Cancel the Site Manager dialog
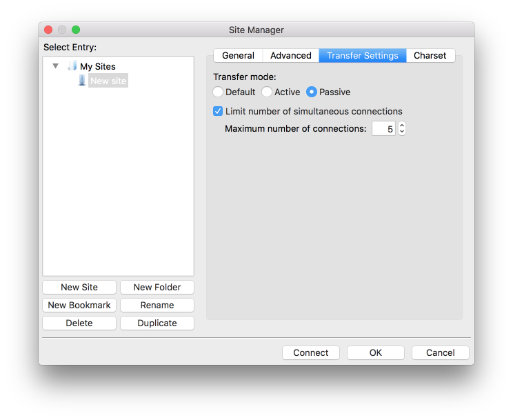This screenshot has width=513, height=420. [x=441, y=352]
